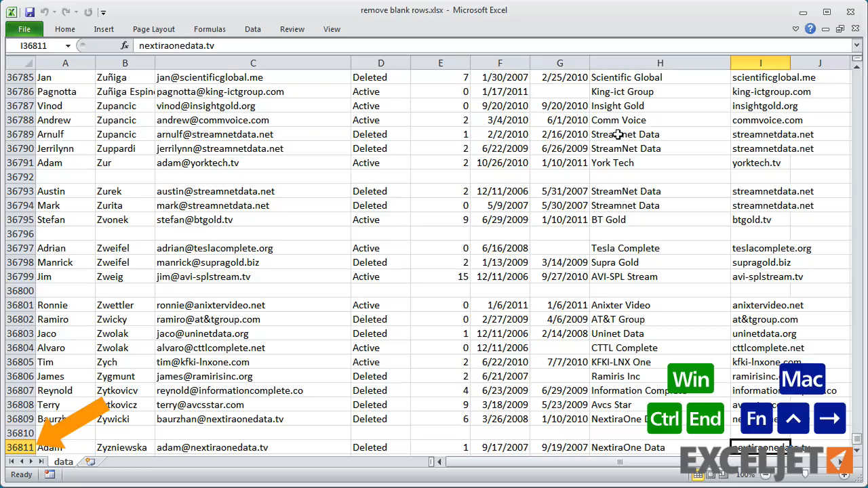Select the 'data' worksheet tab

point(63,462)
